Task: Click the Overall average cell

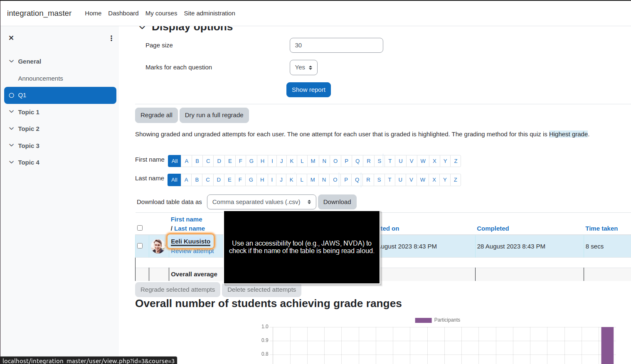Action: (x=194, y=274)
